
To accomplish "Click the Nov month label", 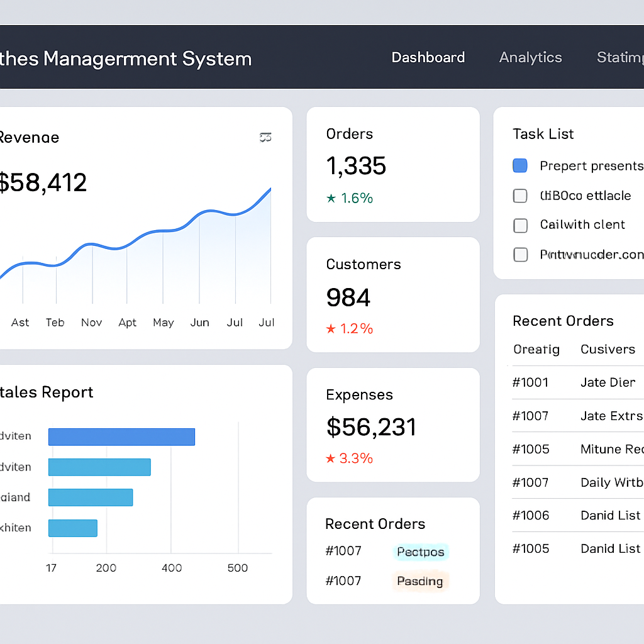I will [91, 323].
